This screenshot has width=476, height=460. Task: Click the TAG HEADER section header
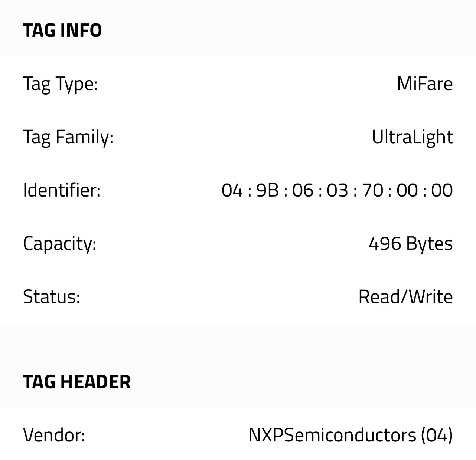pyautogui.click(x=76, y=381)
